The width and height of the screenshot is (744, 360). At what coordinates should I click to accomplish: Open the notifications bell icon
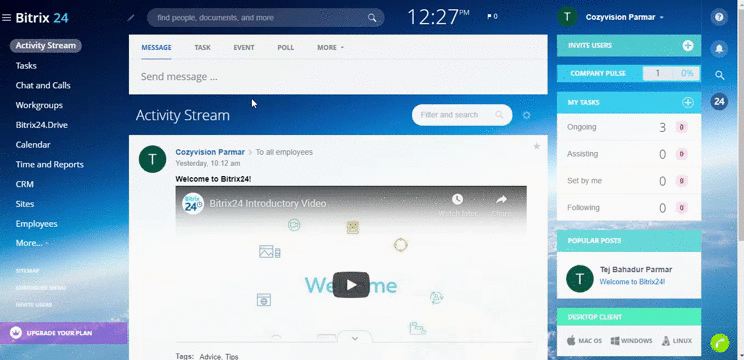(x=719, y=48)
